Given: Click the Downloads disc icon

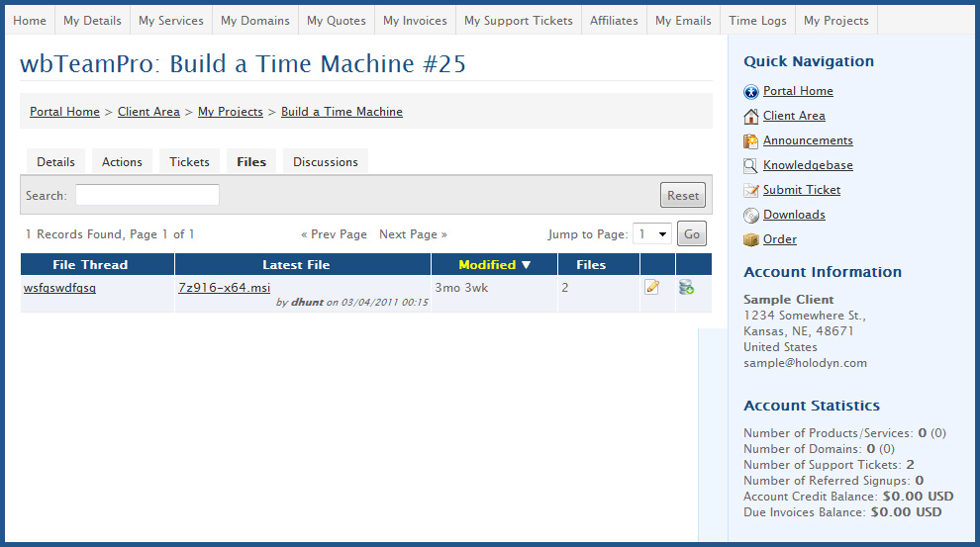Looking at the screenshot, I should [751, 216].
